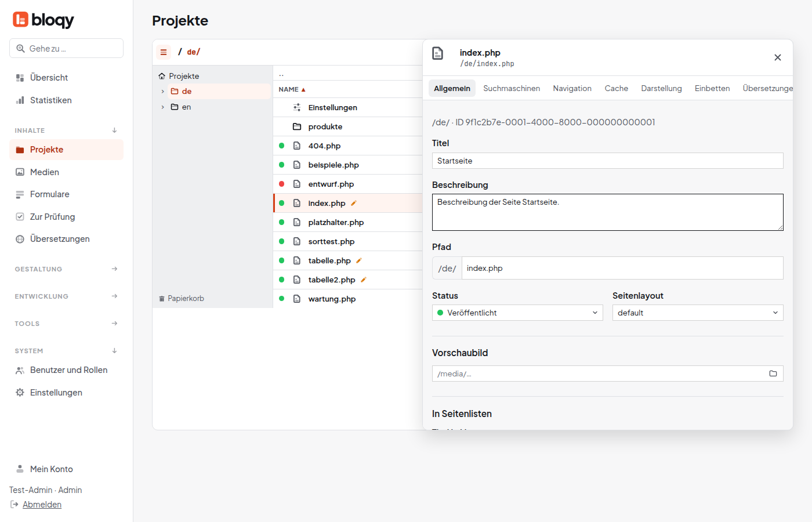The image size is (812, 522).
Task: Expand the ENTWICKLUNG sidebar section
Action: click(115, 296)
